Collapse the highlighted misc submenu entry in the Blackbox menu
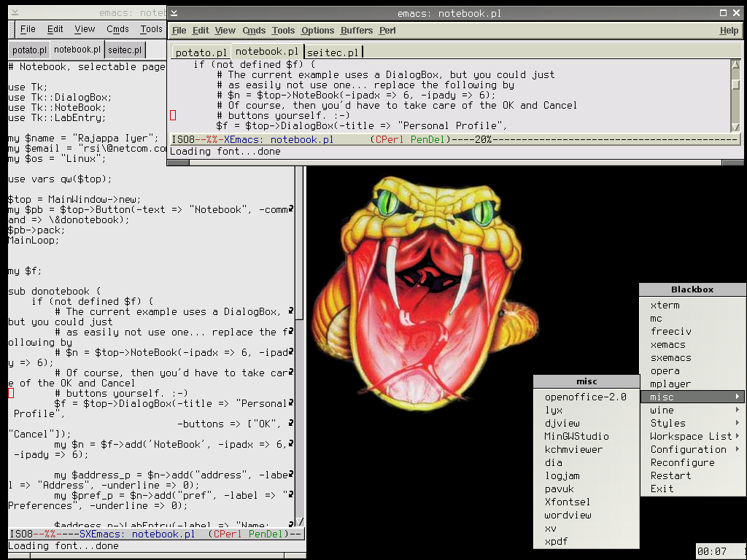Image resolution: width=747 pixels, height=560 pixels. point(693,397)
